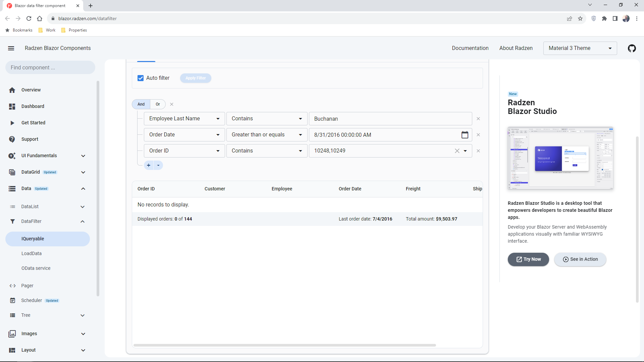Focus the Find component search field

point(50,67)
